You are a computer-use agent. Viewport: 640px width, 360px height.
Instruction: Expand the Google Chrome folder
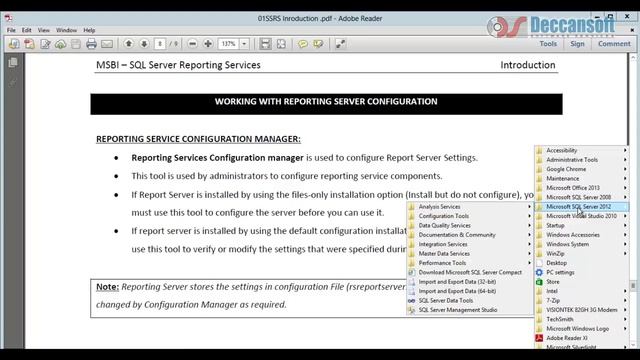coord(582,169)
